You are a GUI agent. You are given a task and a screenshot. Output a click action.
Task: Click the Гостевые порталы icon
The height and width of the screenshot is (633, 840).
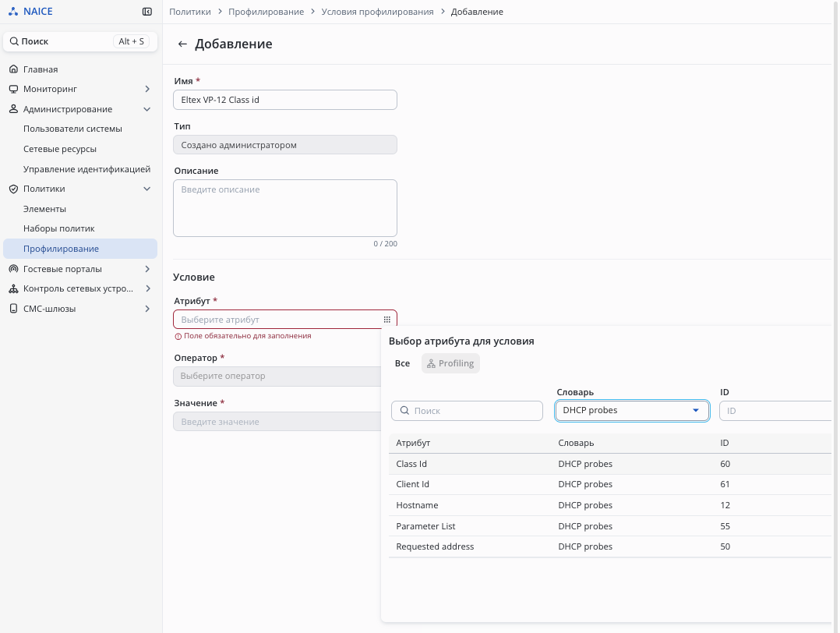[13, 269]
